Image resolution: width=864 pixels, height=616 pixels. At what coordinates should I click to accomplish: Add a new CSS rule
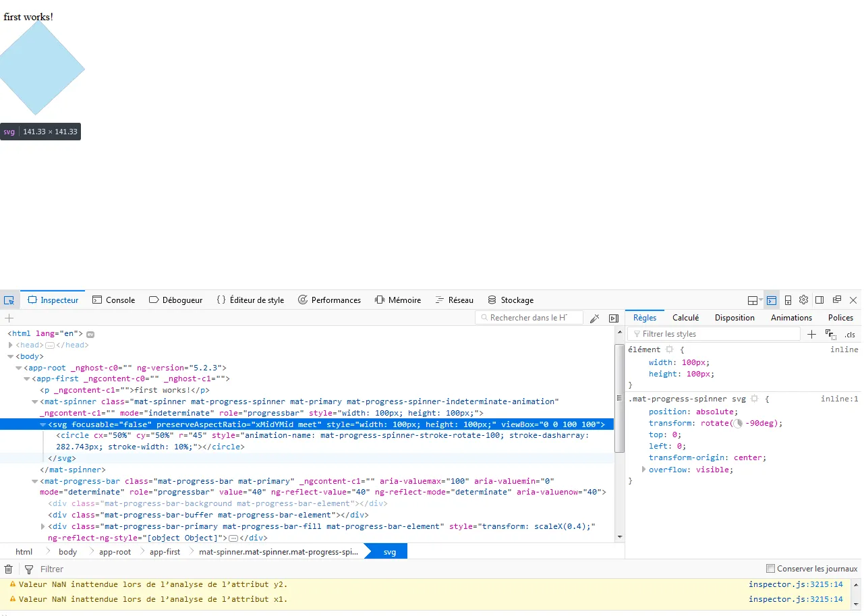coord(811,334)
